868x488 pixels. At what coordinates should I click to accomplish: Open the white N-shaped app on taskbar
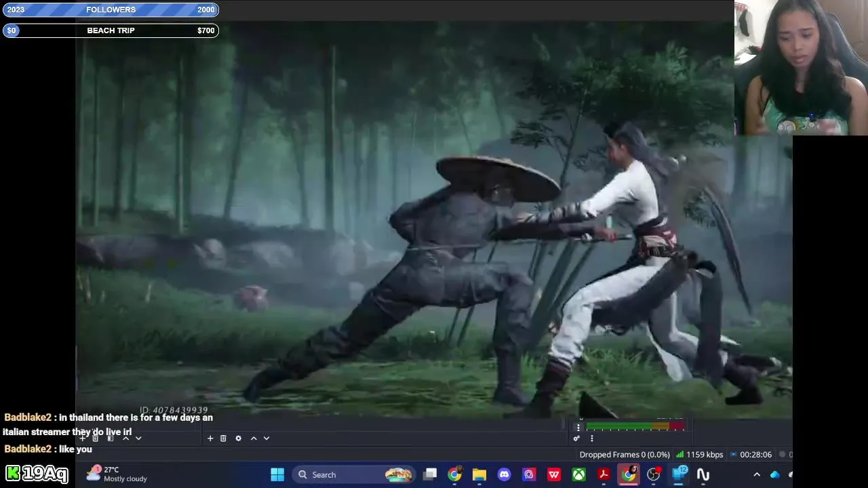point(703,474)
